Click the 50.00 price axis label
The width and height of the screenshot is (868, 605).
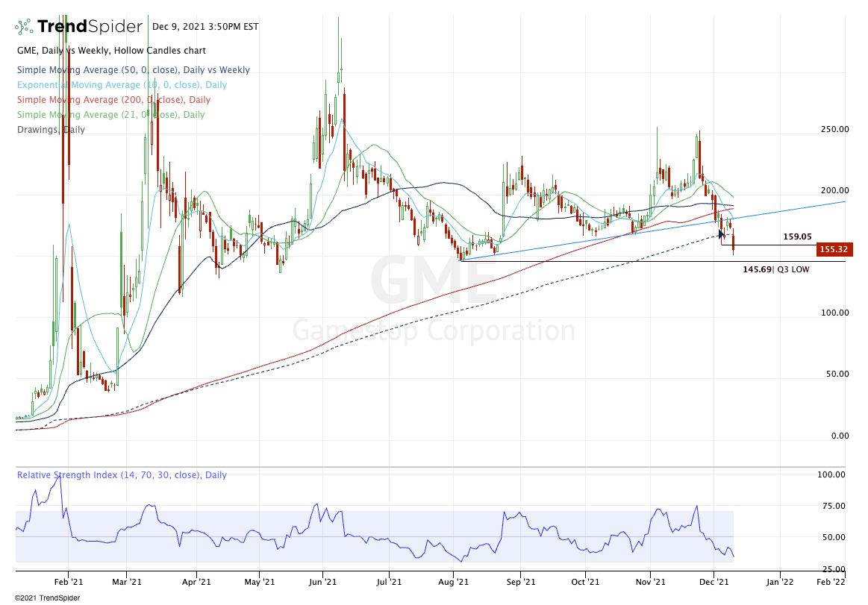[837, 374]
